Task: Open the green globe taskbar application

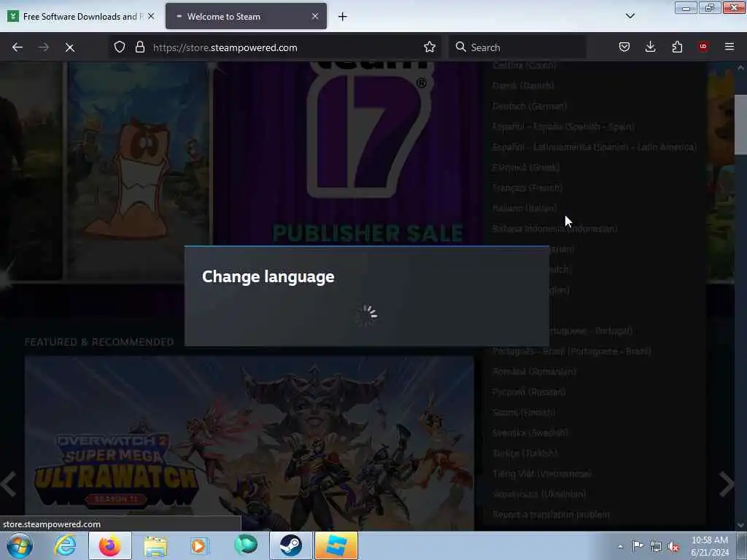Action: coord(246,545)
